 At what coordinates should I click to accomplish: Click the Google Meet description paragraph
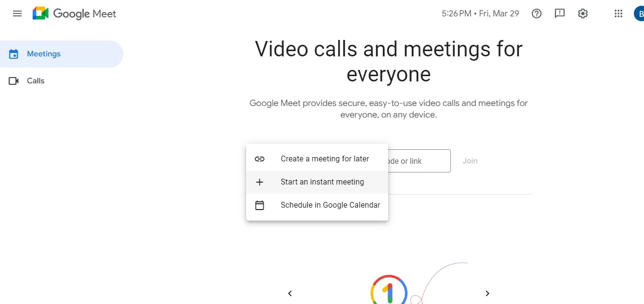click(x=389, y=109)
